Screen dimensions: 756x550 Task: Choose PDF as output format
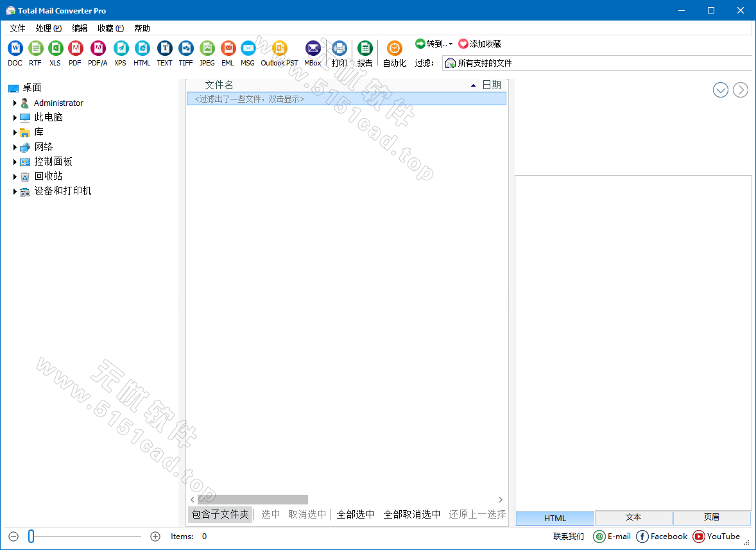76,48
